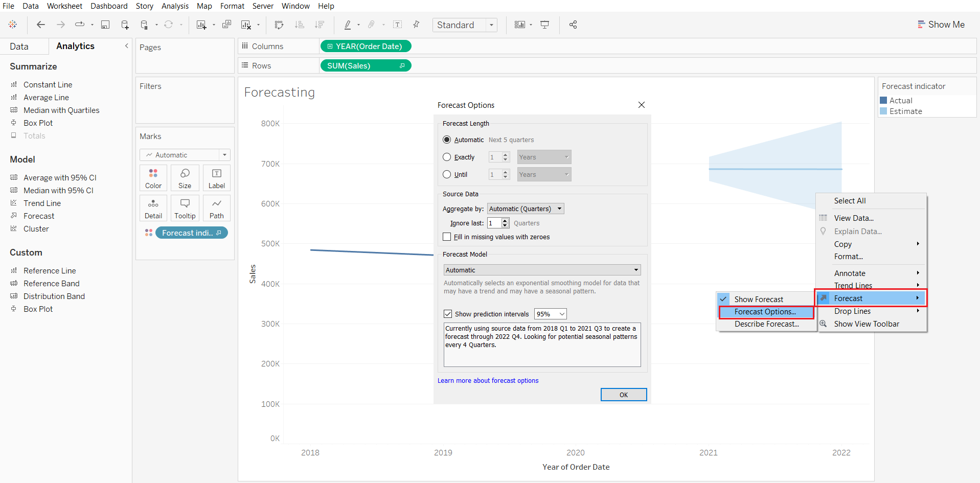Viewport: 980px width, 483px height.
Task: Check Fill in missing values with zeroes
Action: (x=447, y=237)
